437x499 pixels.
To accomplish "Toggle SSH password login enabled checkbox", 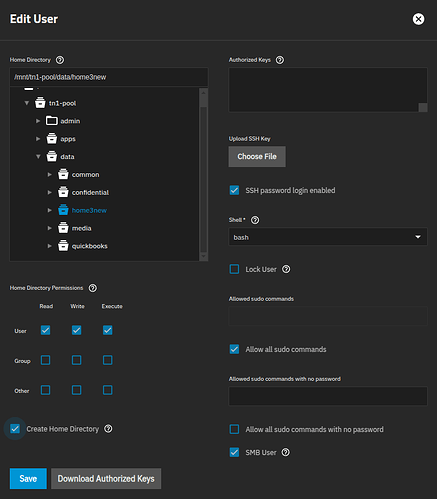I will pos(234,190).
